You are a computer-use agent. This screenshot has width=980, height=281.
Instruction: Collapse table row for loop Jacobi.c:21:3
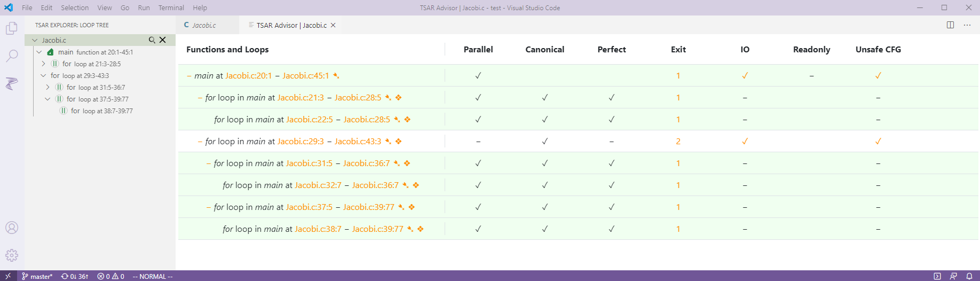click(200, 98)
